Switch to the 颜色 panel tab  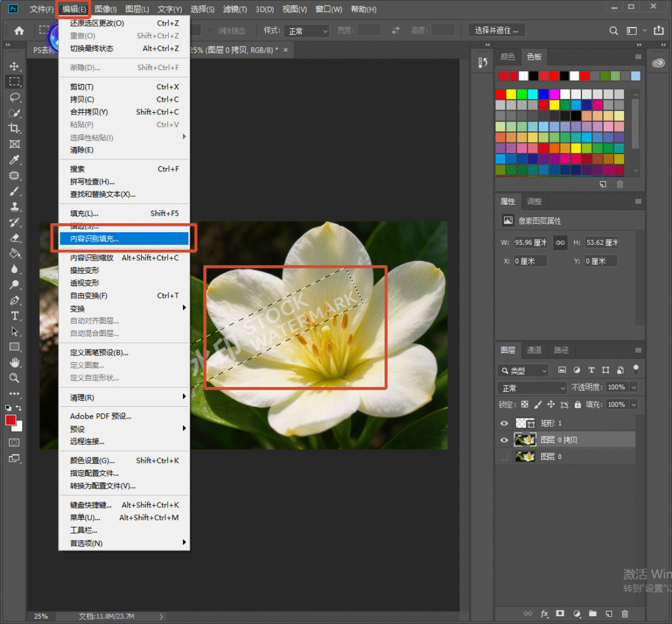507,56
